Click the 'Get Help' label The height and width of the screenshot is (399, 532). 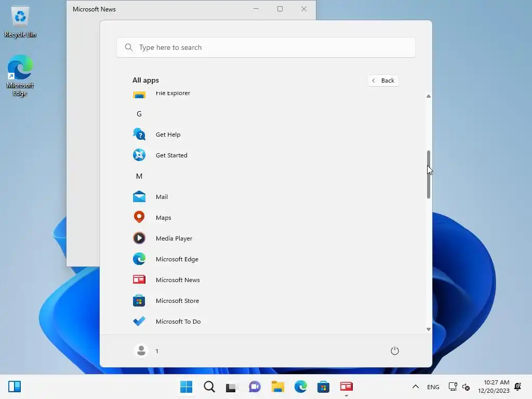coord(168,135)
